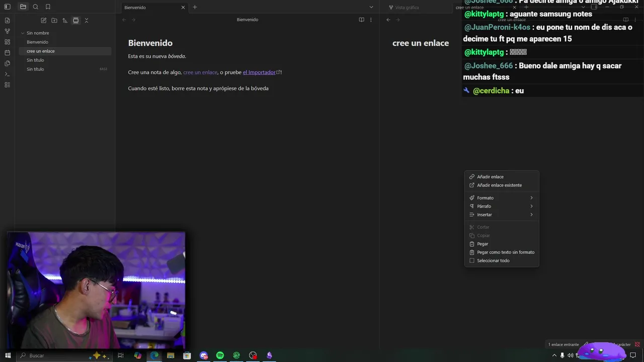Viewport: 644px width, 362px height.
Task: Open Spotify from the taskbar
Action: pos(220,355)
